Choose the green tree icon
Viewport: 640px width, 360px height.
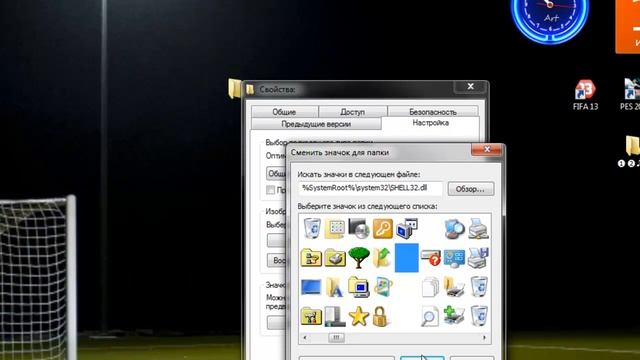[x=359, y=258]
